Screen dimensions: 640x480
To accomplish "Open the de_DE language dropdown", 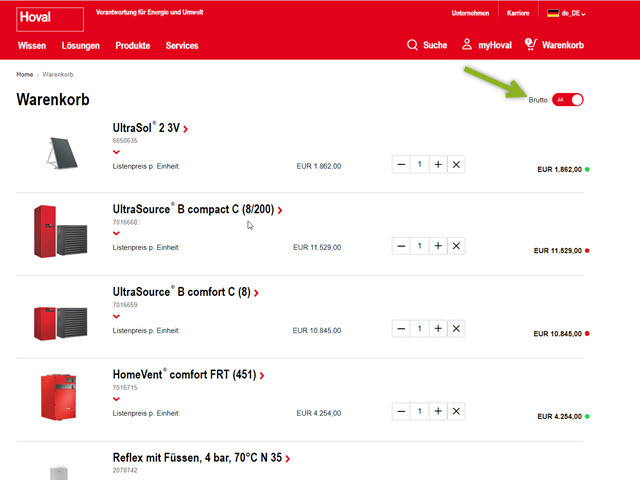I will (566, 13).
